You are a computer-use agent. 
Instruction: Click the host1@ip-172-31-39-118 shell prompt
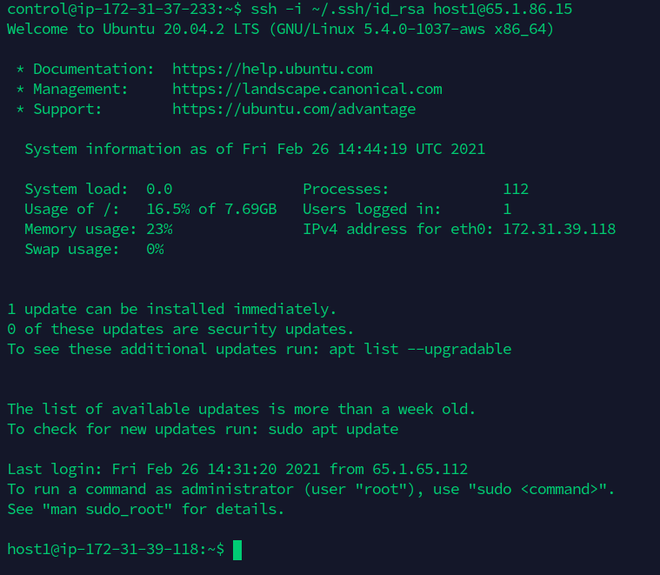[110, 549]
